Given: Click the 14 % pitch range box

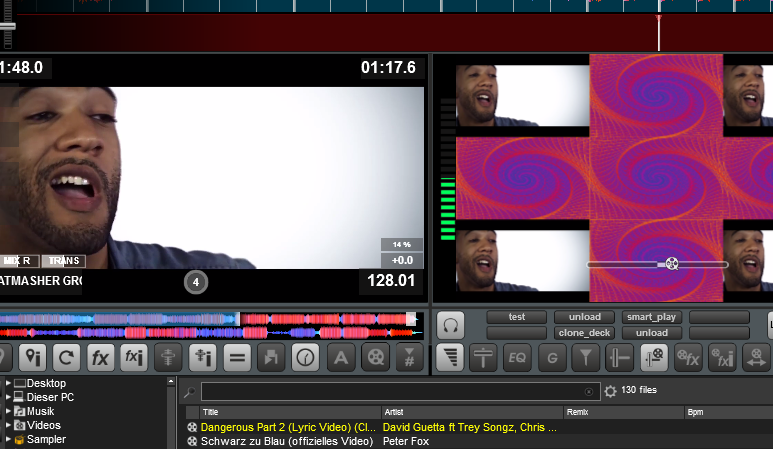Looking at the screenshot, I should 402,244.
